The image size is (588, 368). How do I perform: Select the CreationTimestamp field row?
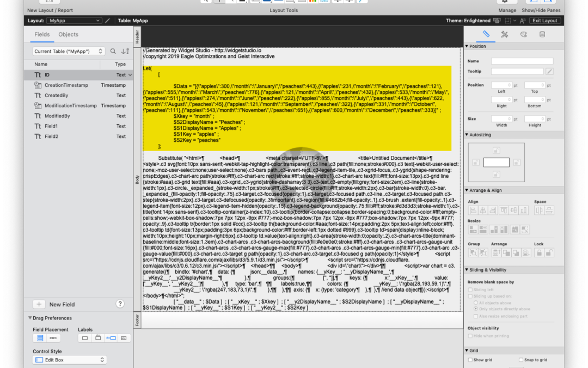78,85
